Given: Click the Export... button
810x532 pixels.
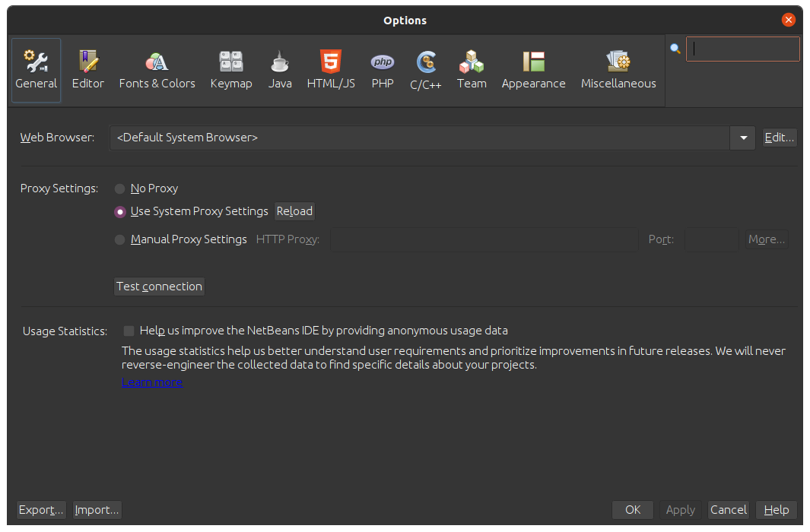Looking at the screenshot, I should point(41,510).
